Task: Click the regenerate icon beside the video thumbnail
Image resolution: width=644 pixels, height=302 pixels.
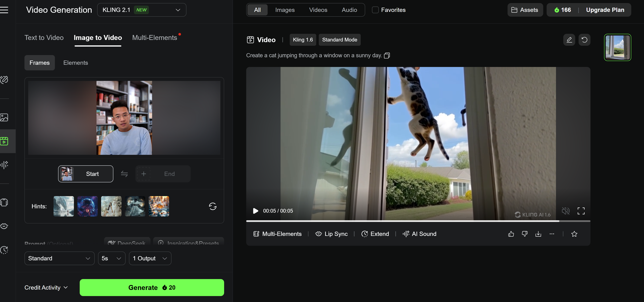Action: [585, 40]
